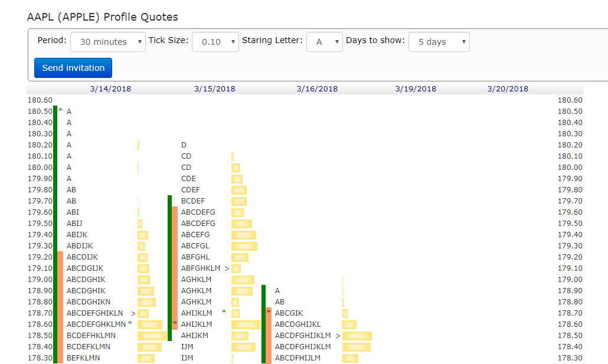608x364 pixels.
Task: Click the Days to show label
Action: point(375,40)
